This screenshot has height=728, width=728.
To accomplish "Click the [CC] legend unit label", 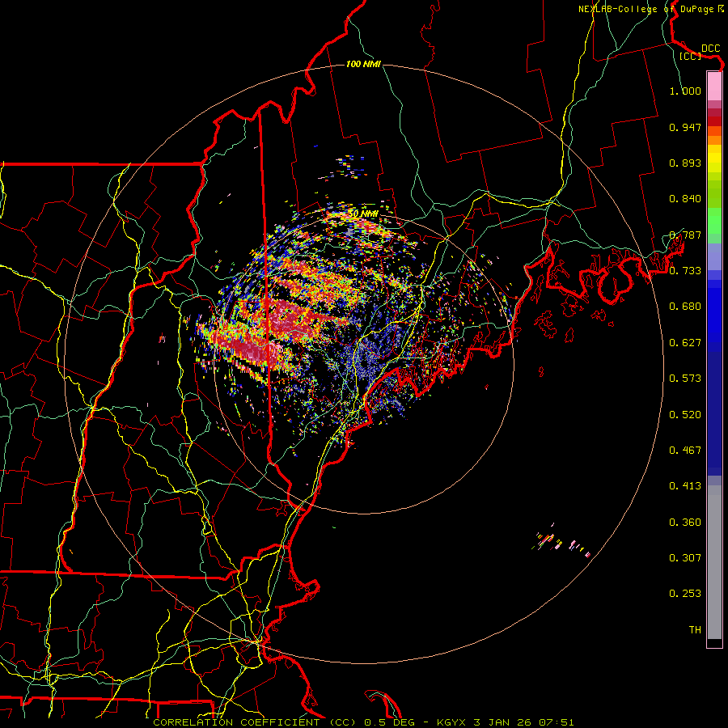I will (x=690, y=56).
